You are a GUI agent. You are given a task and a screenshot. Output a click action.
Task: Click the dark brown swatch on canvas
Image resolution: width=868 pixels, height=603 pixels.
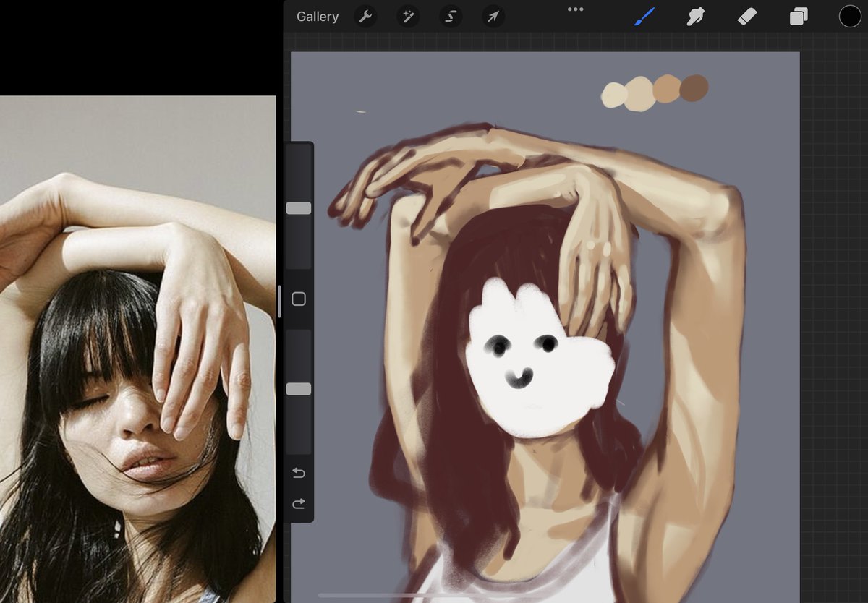pos(694,87)
